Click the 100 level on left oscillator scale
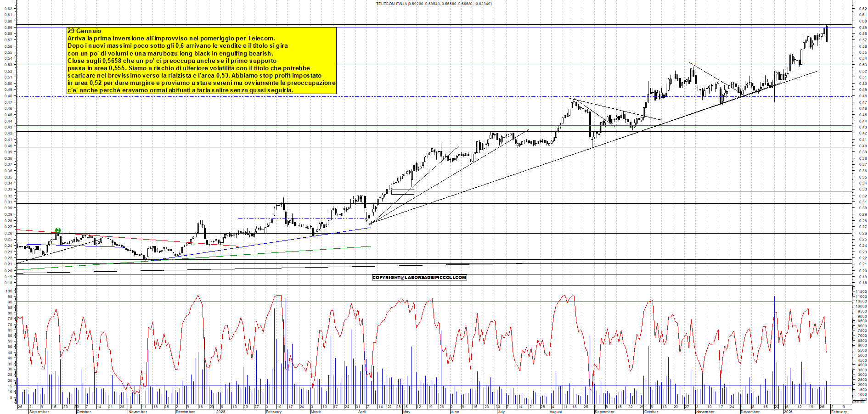The height and width of the screenshot is (414, 868). click(8, 291)
